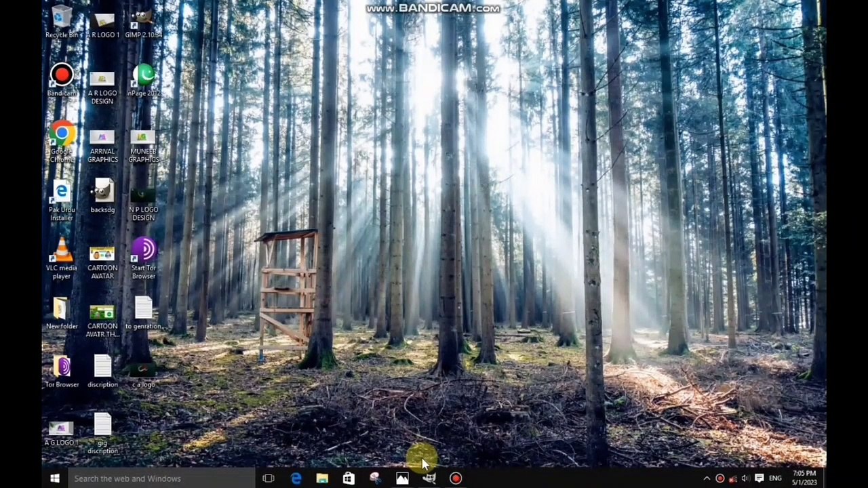This screenshot has width=868, height=488.
Task: Select the 'gig discription' text file
Action: [102, 427]
